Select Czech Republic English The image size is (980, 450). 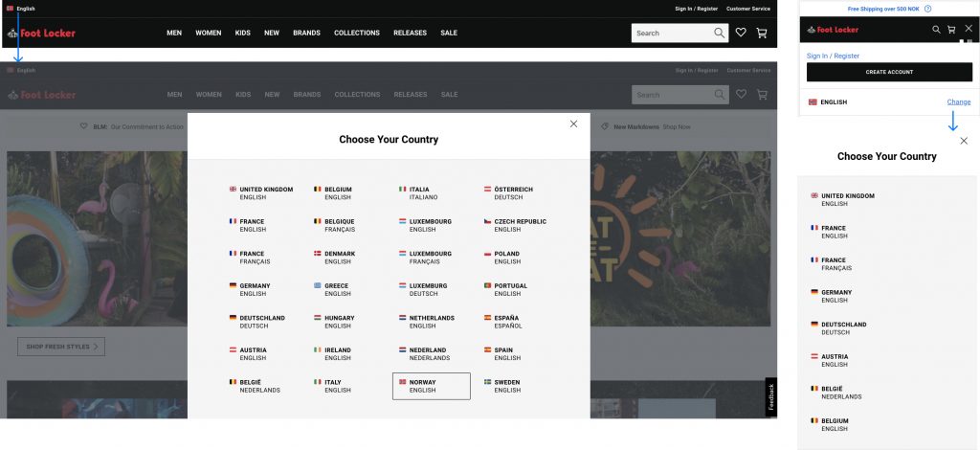click(515, 225)
